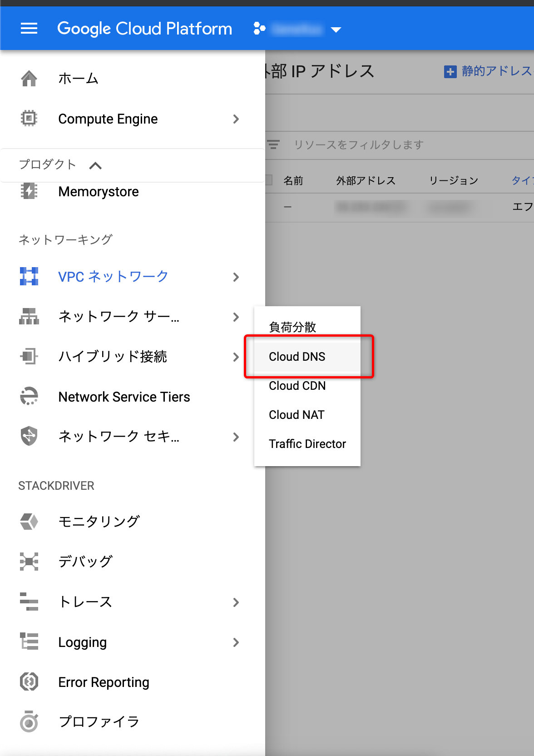The width and height of the screenshot is (534, 756).
Task: Click the プロファイラ icon
Action: click(29, 721)
